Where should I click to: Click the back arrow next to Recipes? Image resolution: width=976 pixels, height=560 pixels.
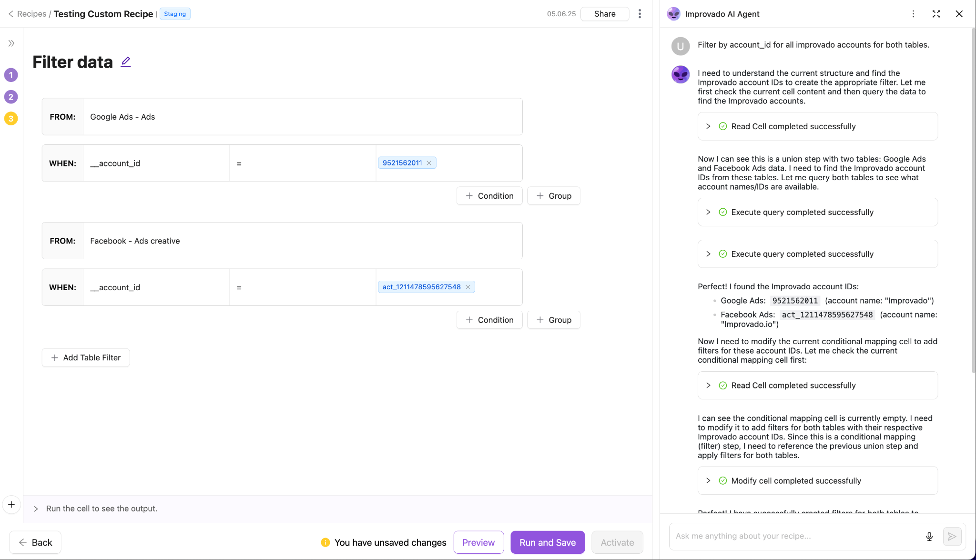pyautogui.click(x=10, y=13)
